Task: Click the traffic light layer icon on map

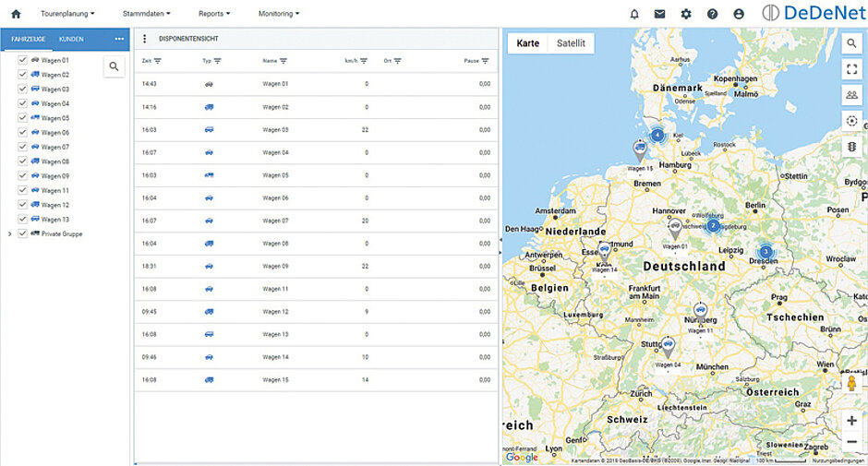Action: tap(851, 147)
